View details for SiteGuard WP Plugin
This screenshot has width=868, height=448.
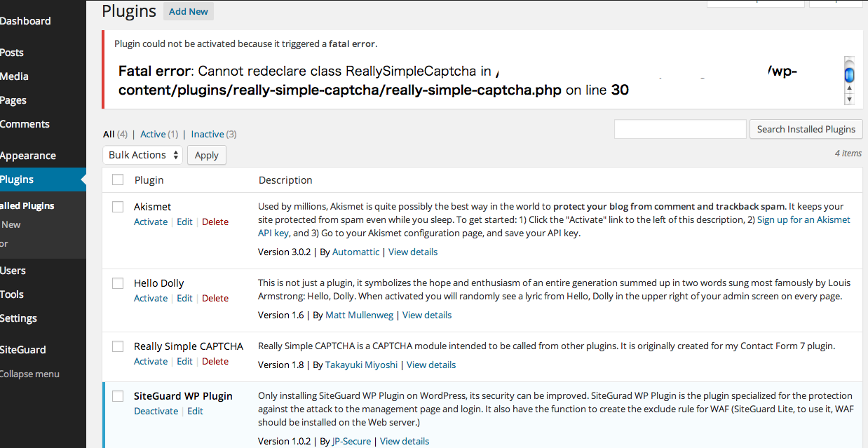coord(405,441)
